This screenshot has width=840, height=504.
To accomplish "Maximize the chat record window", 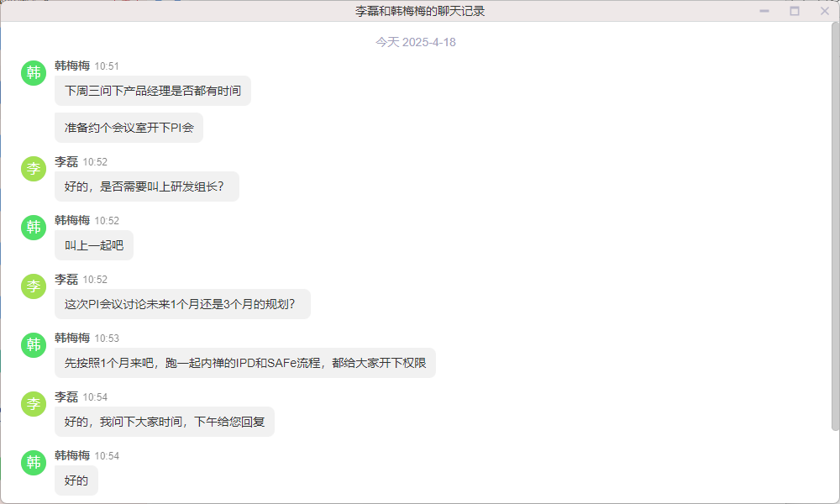I will click(795, 11).
